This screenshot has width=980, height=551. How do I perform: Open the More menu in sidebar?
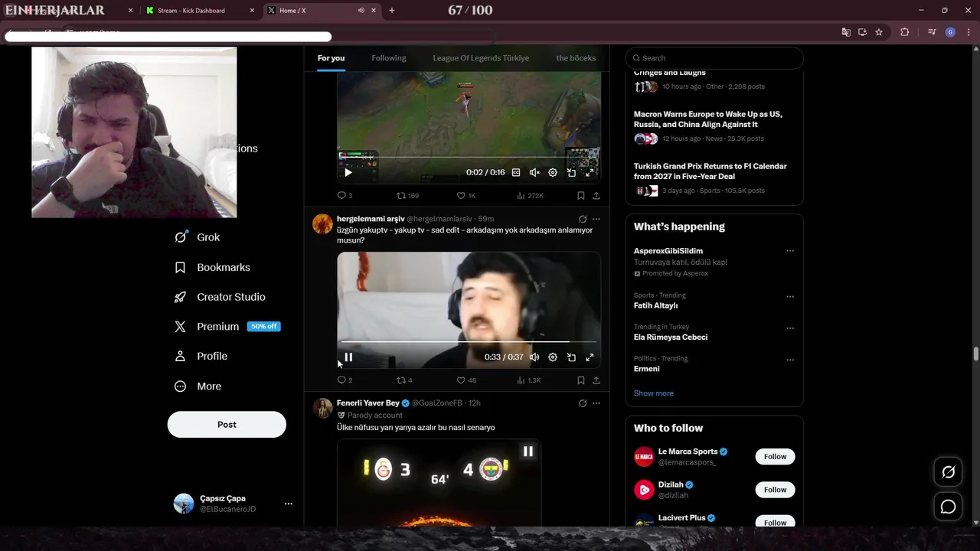198,386
